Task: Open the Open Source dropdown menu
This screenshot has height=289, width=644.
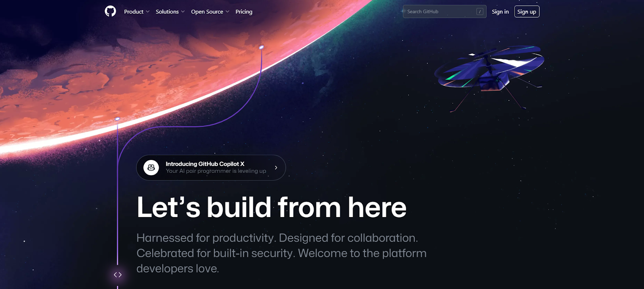Action: tap(210, 12)
